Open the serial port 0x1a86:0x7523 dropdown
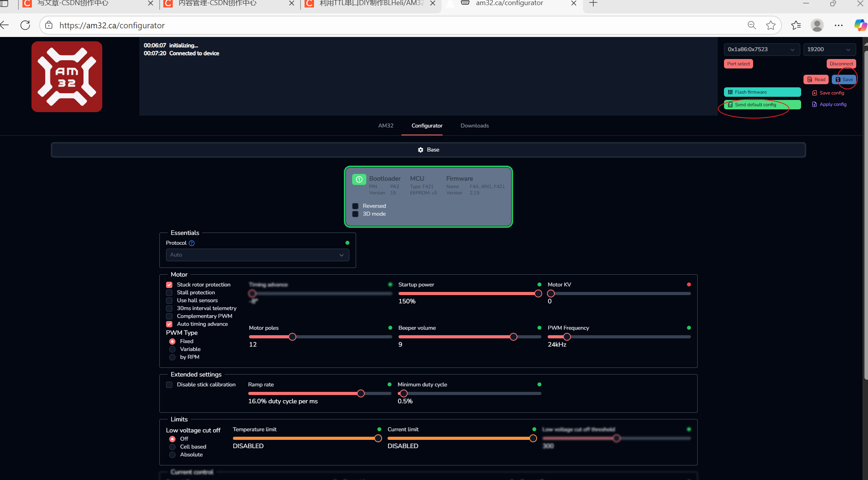868x480 pixels. point(761,50)
